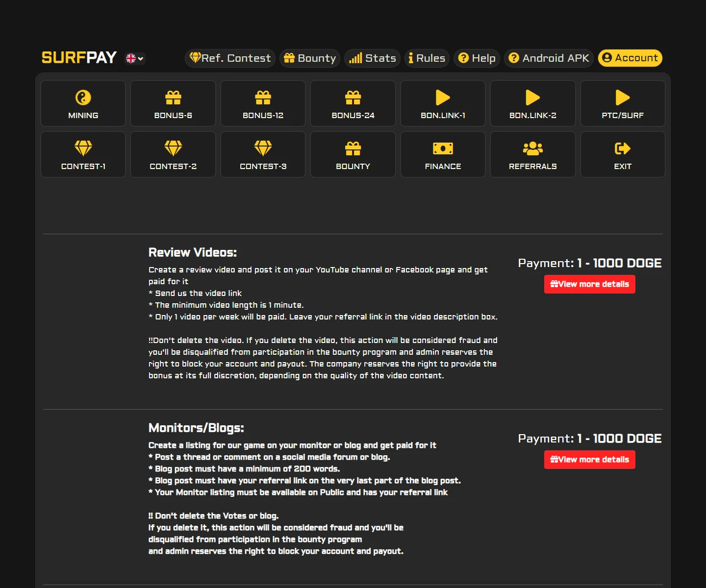Viewport: 706px width, 588px height.
Task: Click the Android APK download link
Action: point(549,58)
